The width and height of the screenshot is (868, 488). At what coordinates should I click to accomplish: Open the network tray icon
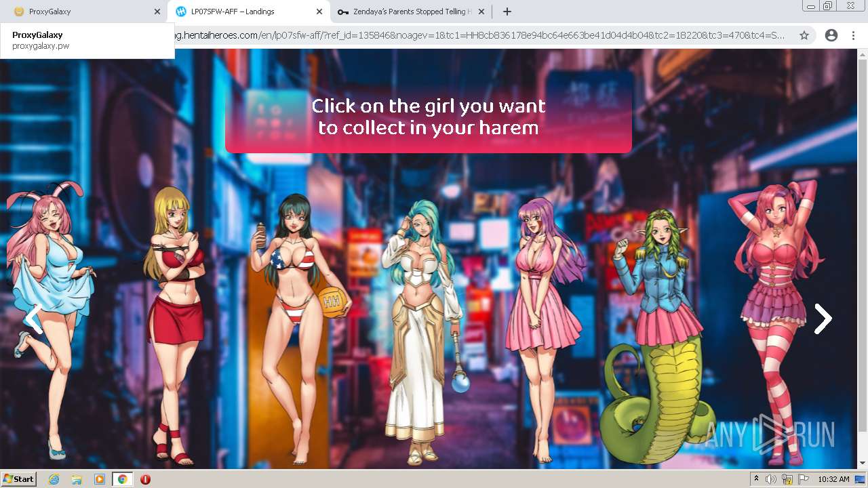tap(787, 479)
